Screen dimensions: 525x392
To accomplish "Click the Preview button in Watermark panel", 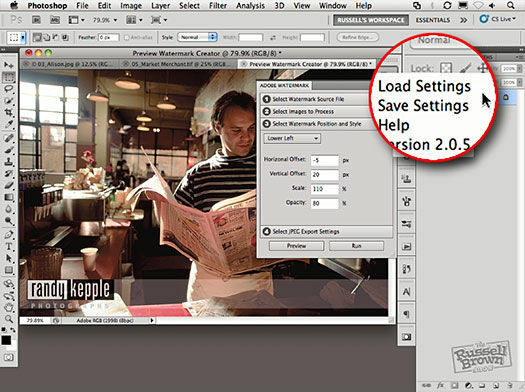I will pos(296,246).
